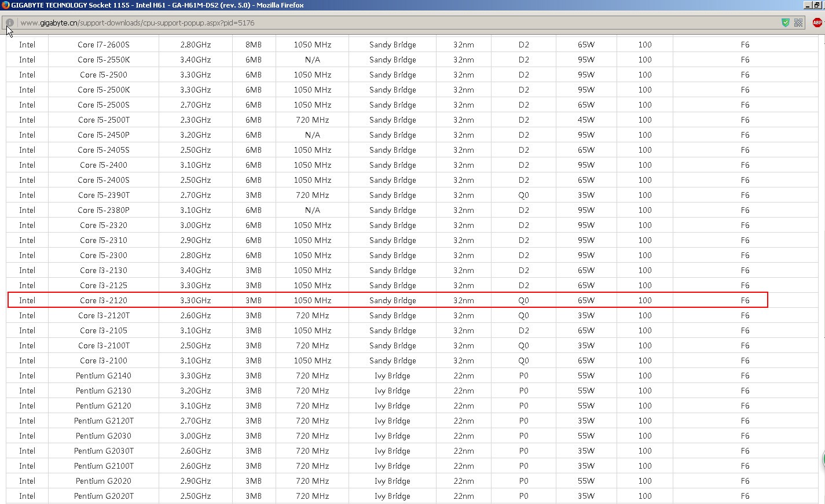
Task: Click the Core i3-2130 model cell
Action: tap(104, 270)
